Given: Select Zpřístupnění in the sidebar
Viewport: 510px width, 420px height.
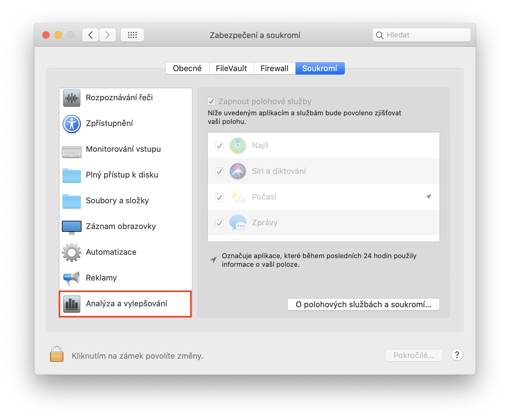Looking at the screenshot, I should point(126,124).
